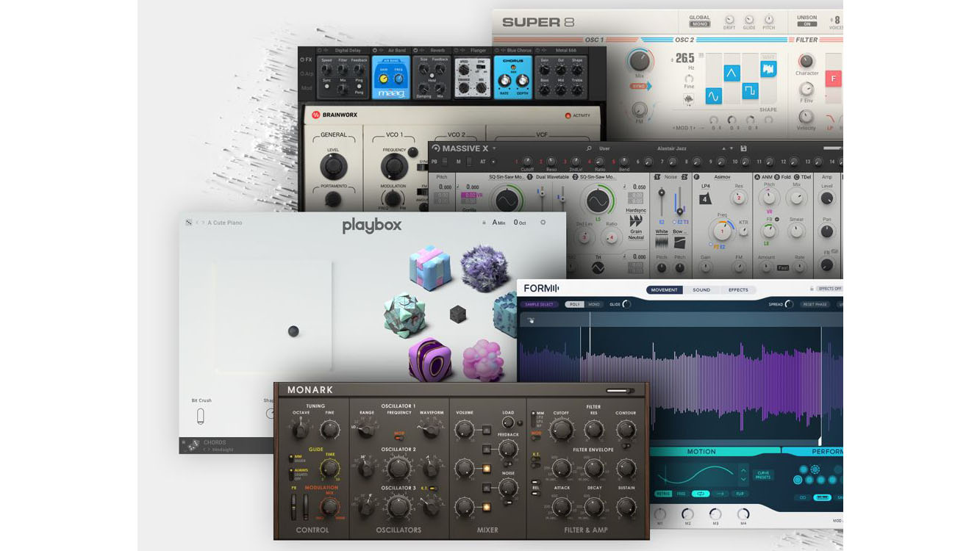Toggle the RETRIG button in Form Motion
980x551 pixels.
(x=663, y=494)
